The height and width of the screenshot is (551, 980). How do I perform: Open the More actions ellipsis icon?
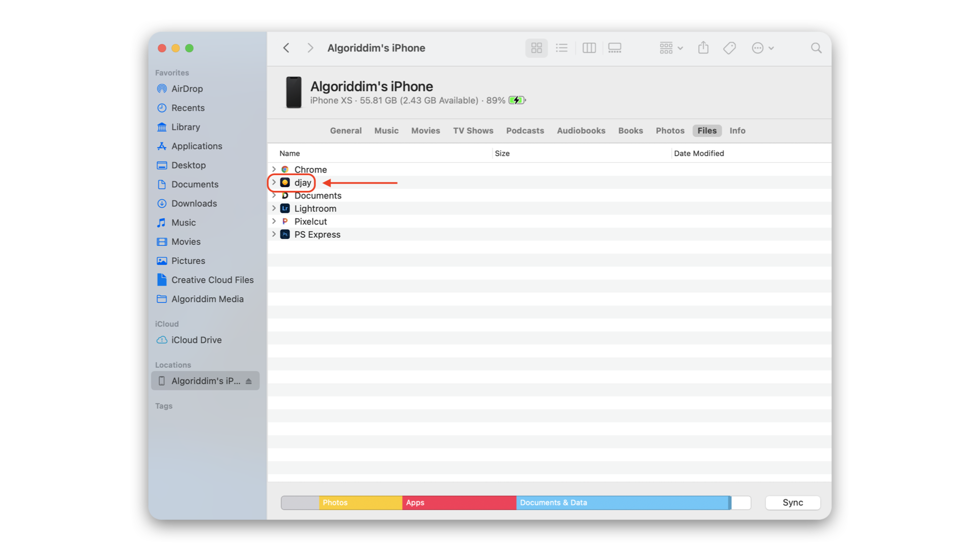point(758,47)
